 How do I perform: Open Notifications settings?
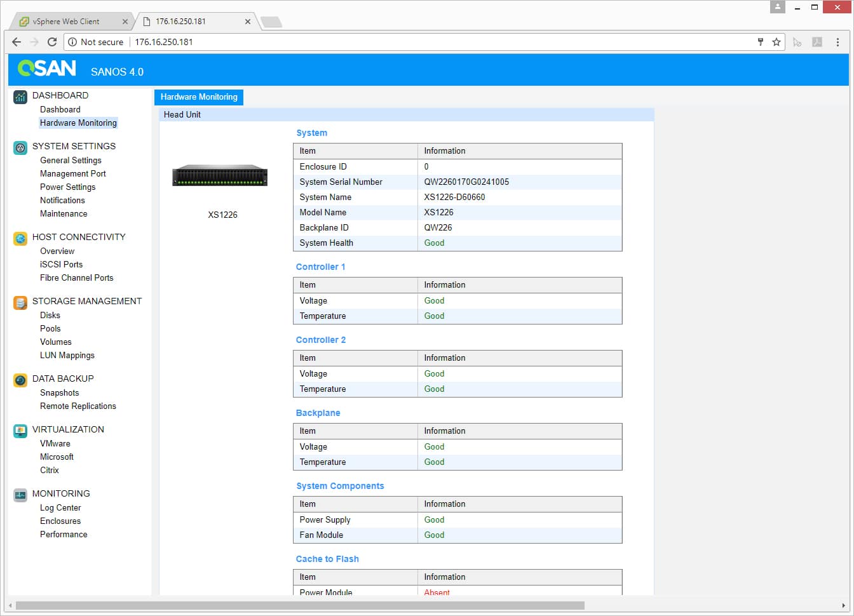(62, 200)
